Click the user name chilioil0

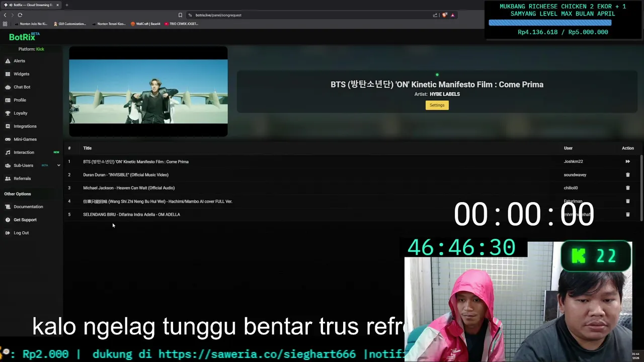[x=571, y=188]
